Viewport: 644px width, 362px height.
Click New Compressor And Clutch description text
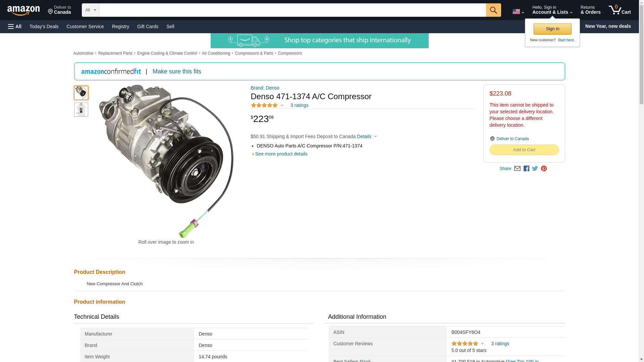pos(114,284)
